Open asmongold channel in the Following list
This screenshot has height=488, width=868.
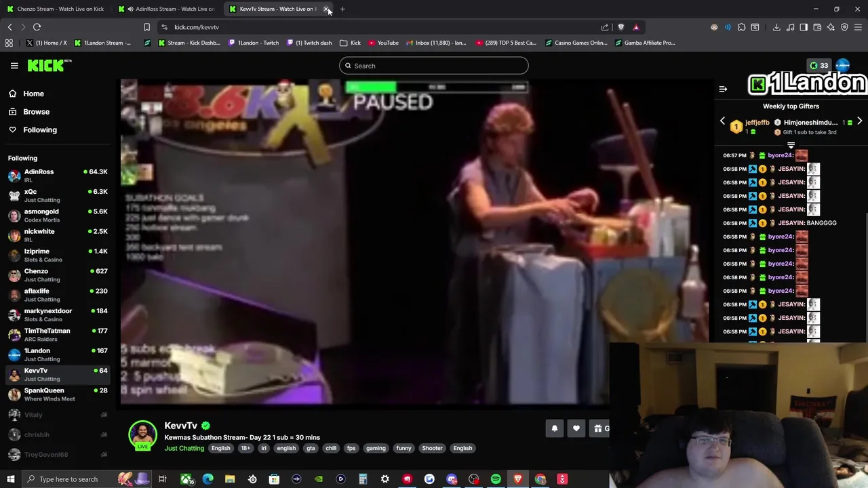58,216
